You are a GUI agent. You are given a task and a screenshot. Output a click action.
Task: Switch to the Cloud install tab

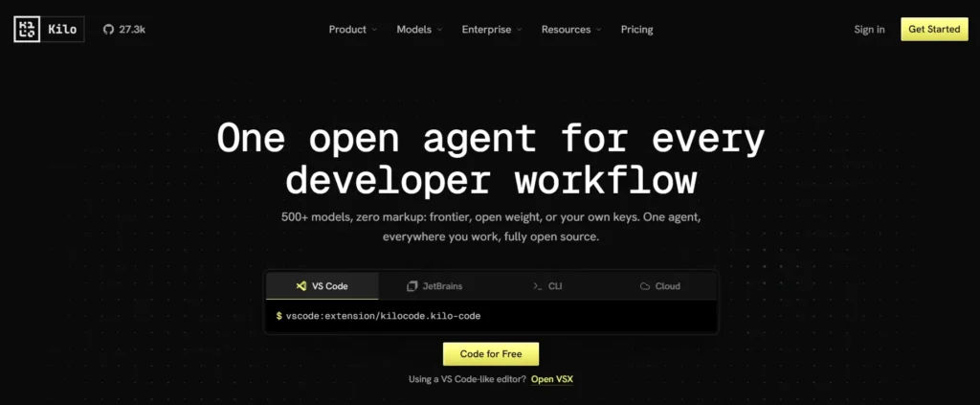click(x=660, y=286)
